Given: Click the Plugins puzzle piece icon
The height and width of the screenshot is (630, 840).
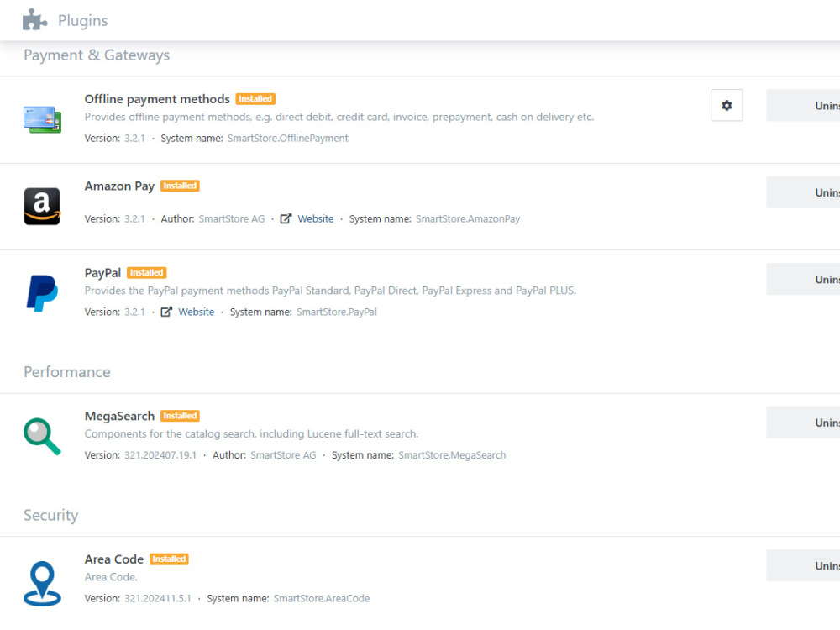Looking at the screenshot, I should click(x=34, y=20).
